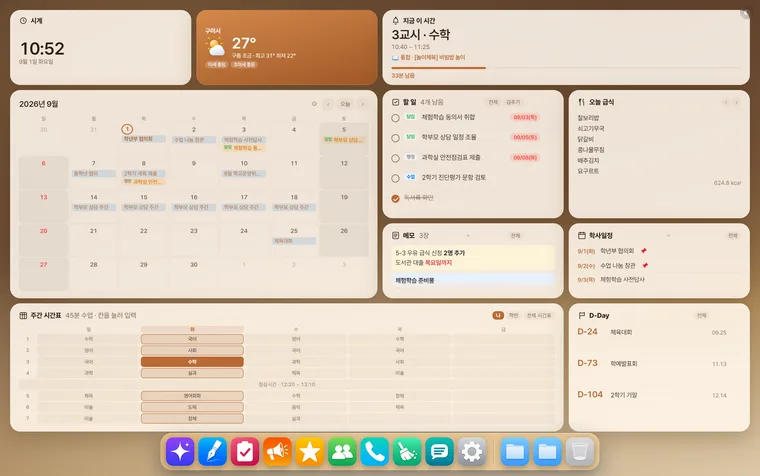The height and width of the screenshot is (476, 760).
Task: Check off the 학부모 상담 일정 조율 task
Action: [x=396, y=138]
